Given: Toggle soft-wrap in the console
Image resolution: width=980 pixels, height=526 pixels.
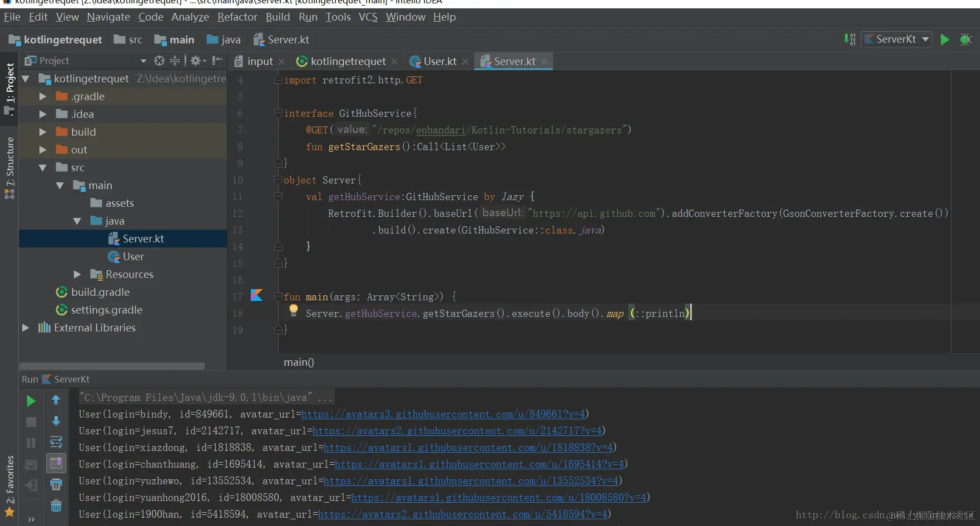Looking at the screenshot, I should coord(56,442).
